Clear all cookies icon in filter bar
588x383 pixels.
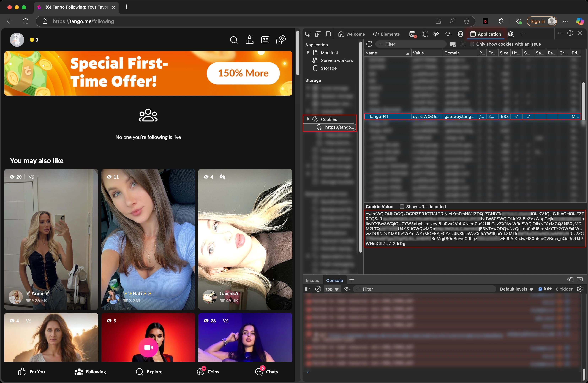point(453,44)
